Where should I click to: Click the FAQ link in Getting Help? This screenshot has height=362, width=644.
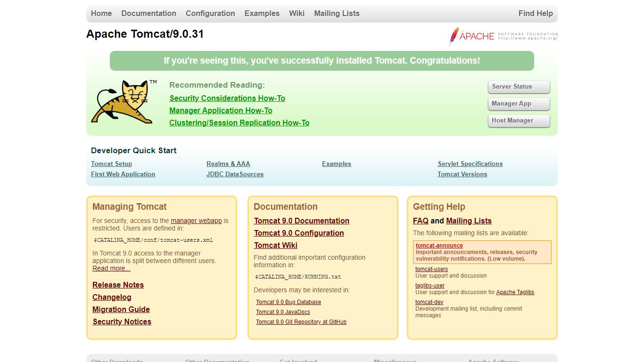421,221
